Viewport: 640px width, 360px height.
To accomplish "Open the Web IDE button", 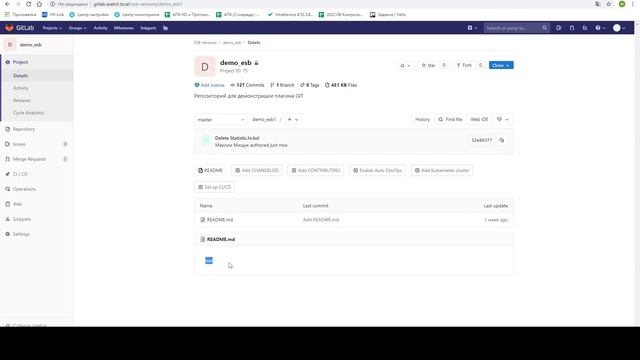I will (x=479, y=119).
